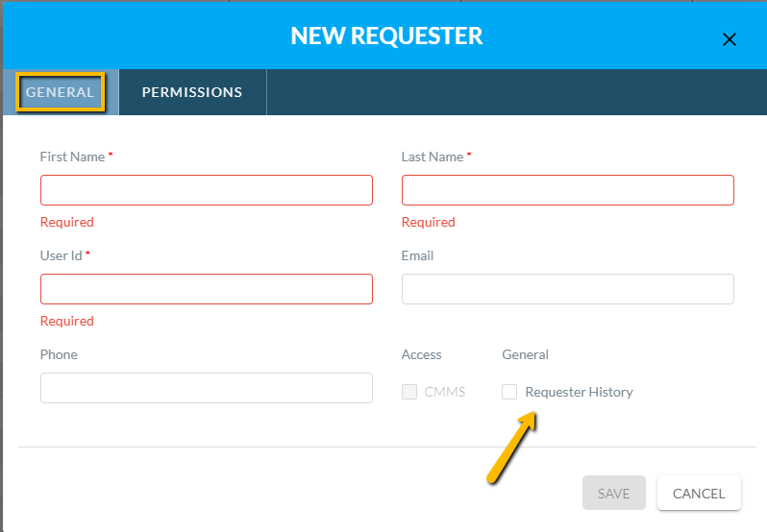Select the Required message under First Name

[x=67, y=222]
